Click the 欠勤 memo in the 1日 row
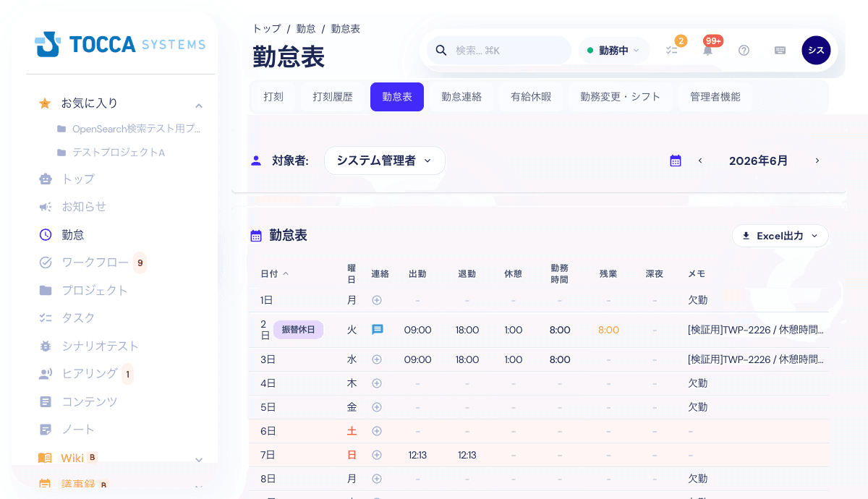The image size is (868, 499). pyautogui.click(x=697, y=300)
